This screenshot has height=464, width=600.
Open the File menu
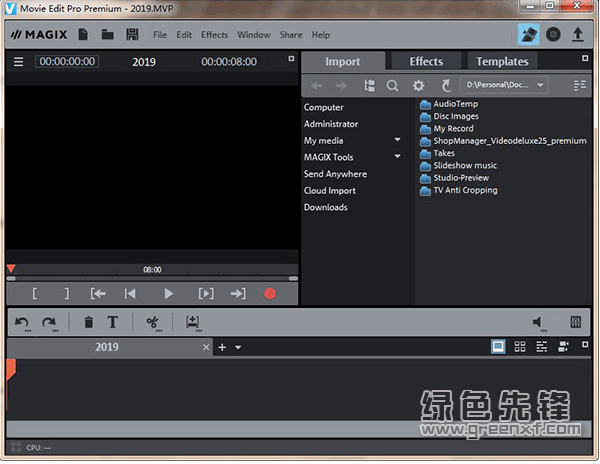point(160,35)
